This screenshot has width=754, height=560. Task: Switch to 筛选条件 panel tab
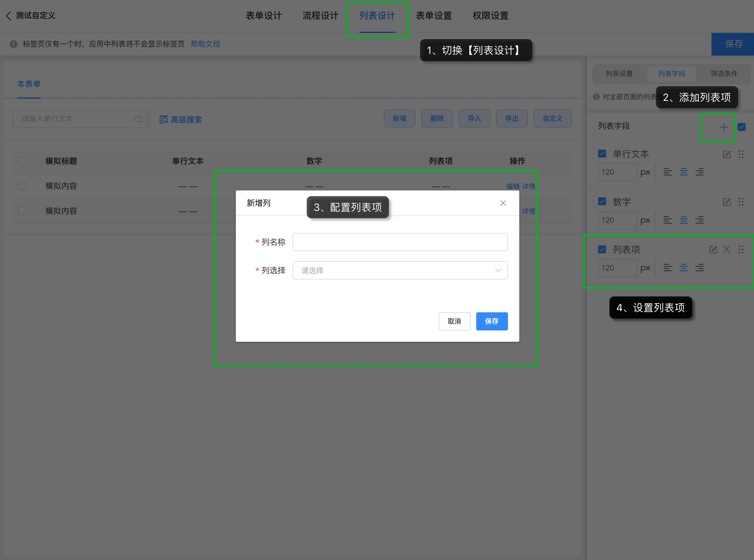724,74
